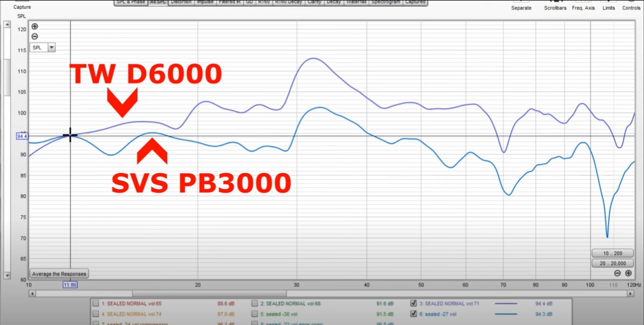The width and height of the screenshot is (644, 325).
Task: Enable trace 4: SEALED NORMAL vol 74
Action: tap(95, 315)
